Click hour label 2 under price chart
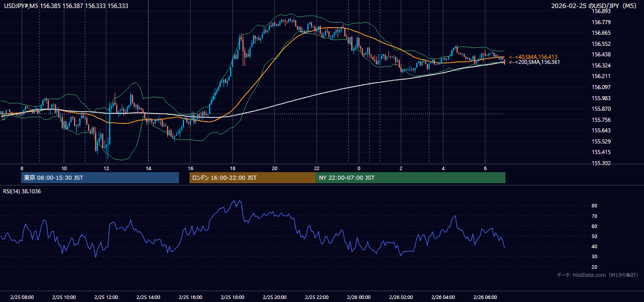The image size is (644, 302). [401, 168]
